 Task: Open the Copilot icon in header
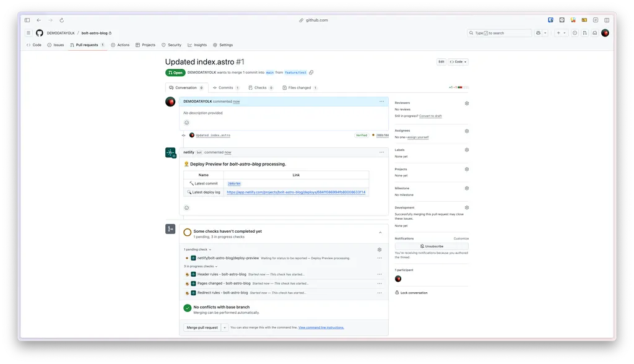pos(538,33)
